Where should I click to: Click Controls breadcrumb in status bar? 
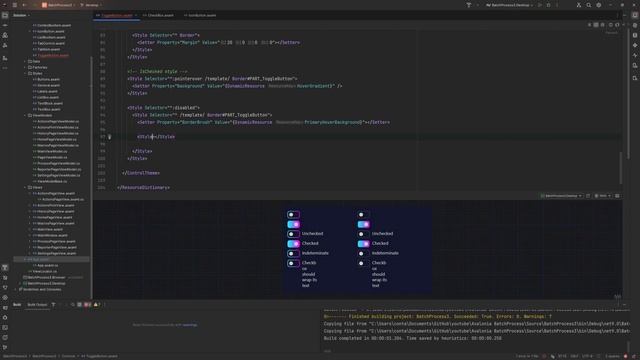(x=68, y=356)
